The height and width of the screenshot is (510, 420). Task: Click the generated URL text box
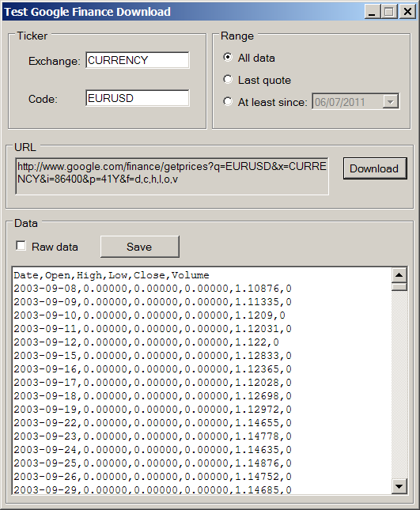click(x=172, y=176)
